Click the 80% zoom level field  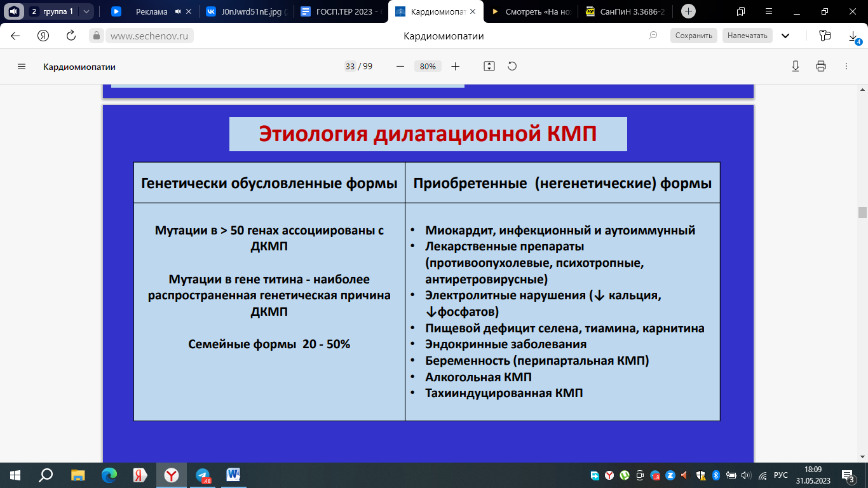428,66
